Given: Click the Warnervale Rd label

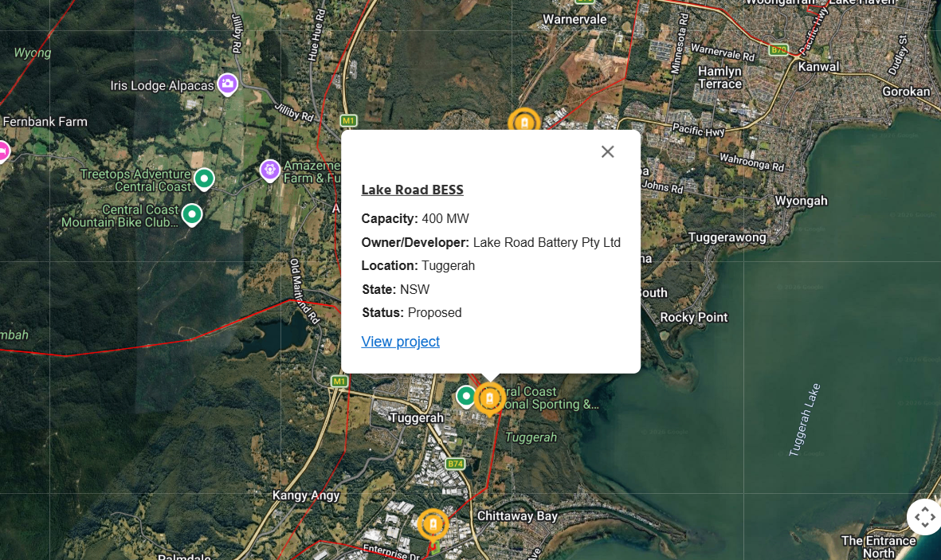Looking at the screenshot, I should point(723,52).
